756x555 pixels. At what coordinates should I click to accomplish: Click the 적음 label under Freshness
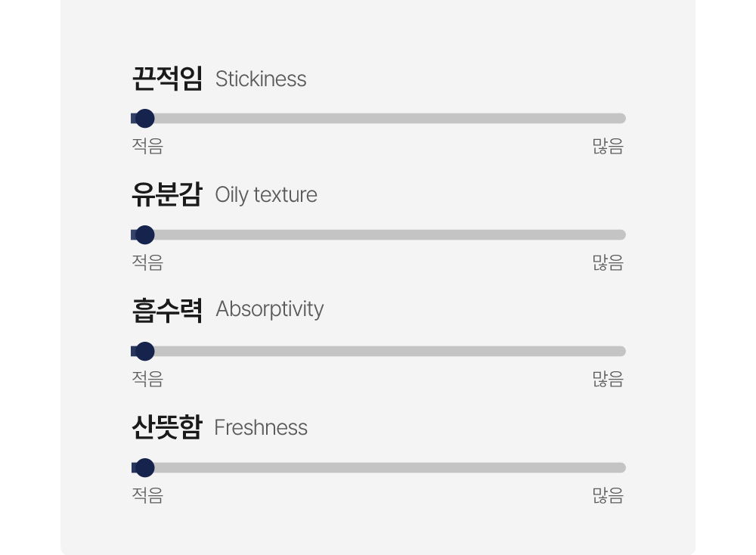(147, 496)
